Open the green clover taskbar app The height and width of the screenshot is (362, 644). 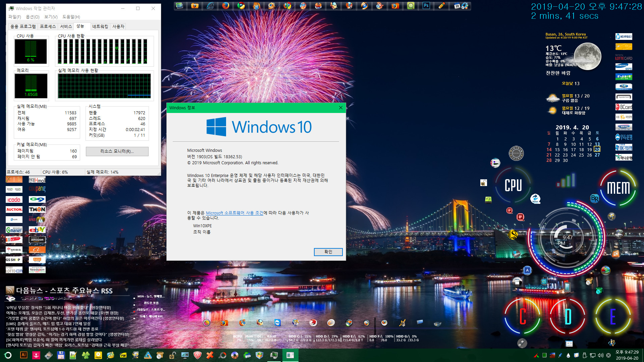point(86,355)
